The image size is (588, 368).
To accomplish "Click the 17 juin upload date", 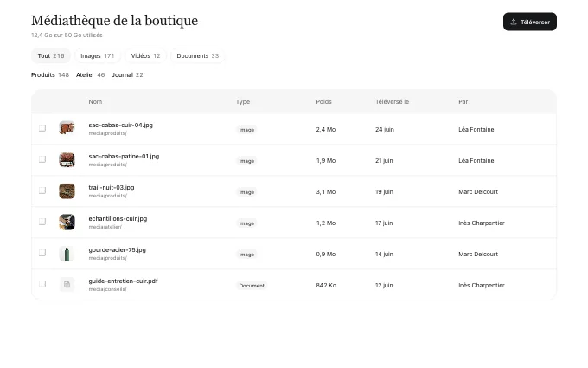I will pos(385,223).
